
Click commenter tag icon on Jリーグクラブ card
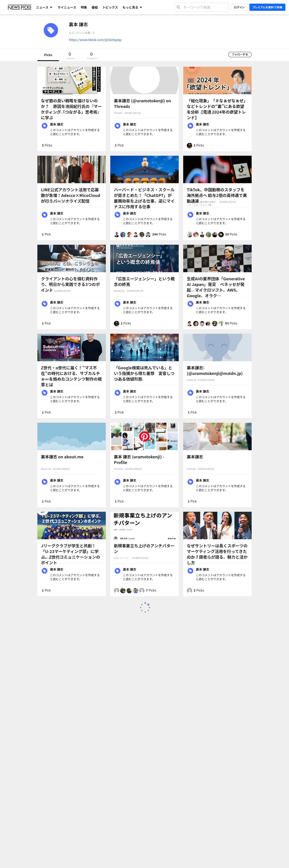[x=44, y=571]
